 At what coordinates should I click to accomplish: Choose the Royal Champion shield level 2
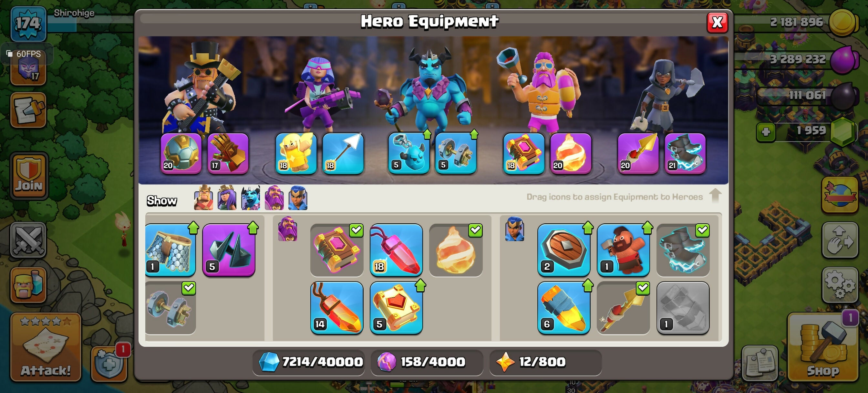(x=563, y=250)
